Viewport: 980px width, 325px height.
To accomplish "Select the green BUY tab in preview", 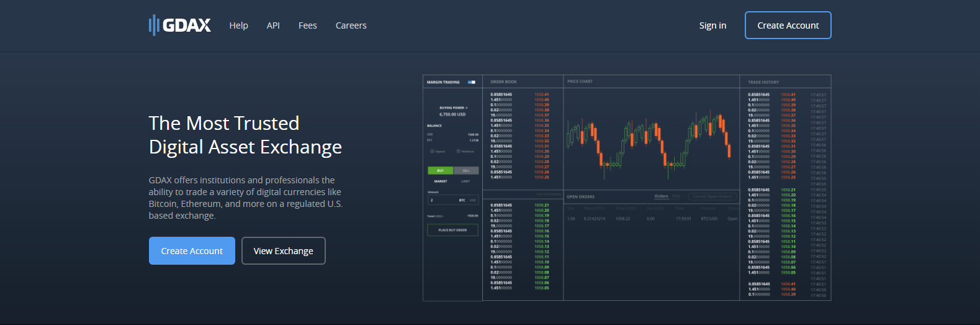I will point(441,170).
